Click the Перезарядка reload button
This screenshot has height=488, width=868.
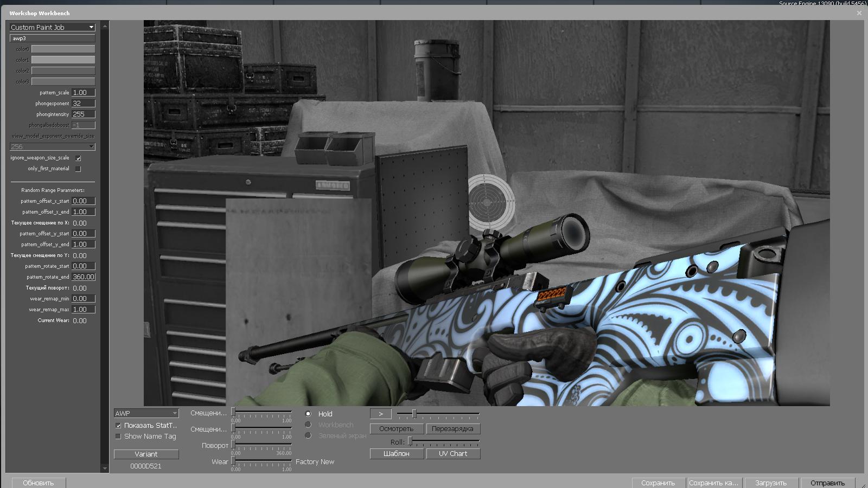pos(453,429)
